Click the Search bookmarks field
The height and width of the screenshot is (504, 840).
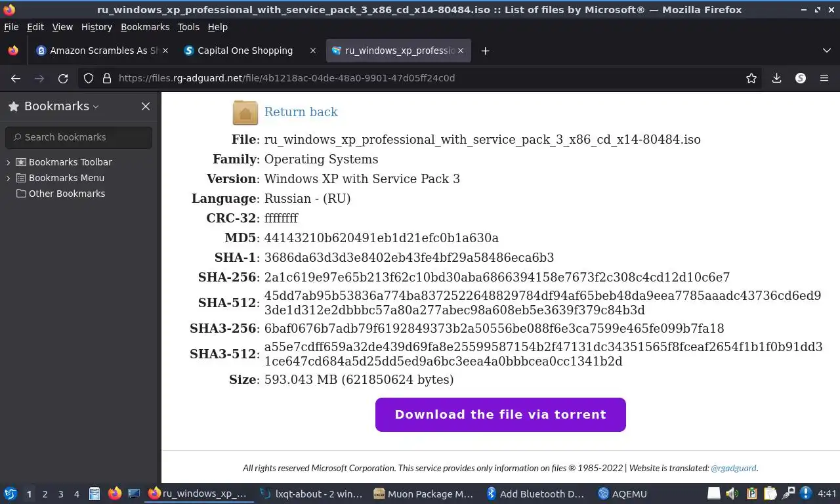tap(79, 137)
